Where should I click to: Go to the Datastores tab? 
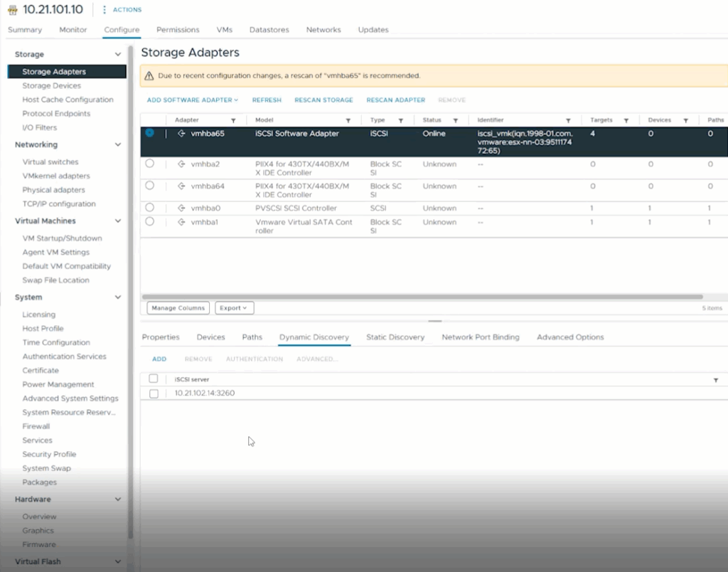tap(269, 30)
